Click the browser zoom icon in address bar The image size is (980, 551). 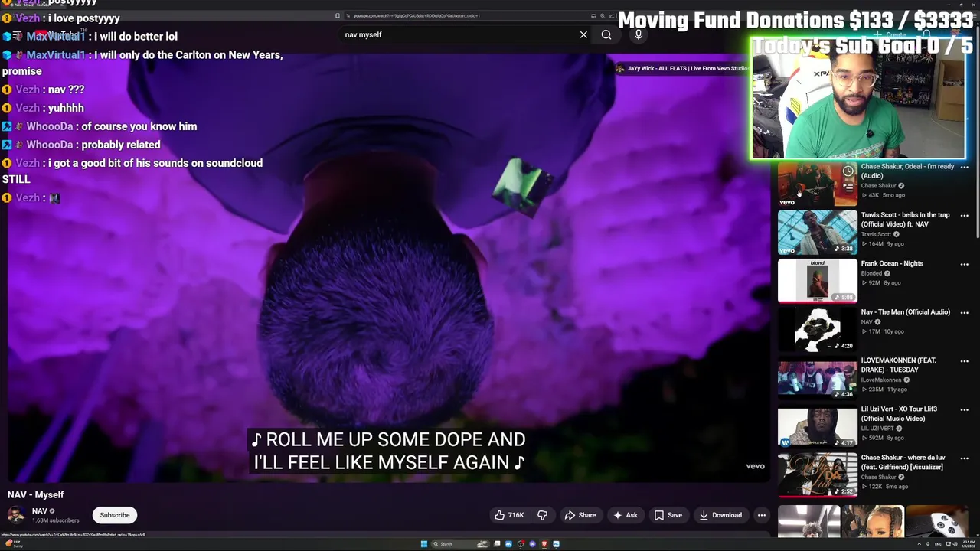[603, 15]
